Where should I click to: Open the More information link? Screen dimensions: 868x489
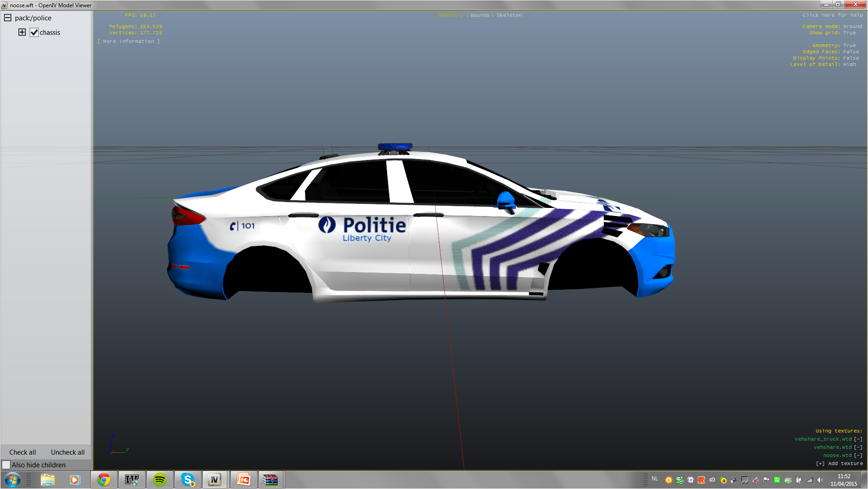click(x=129, y=42)
